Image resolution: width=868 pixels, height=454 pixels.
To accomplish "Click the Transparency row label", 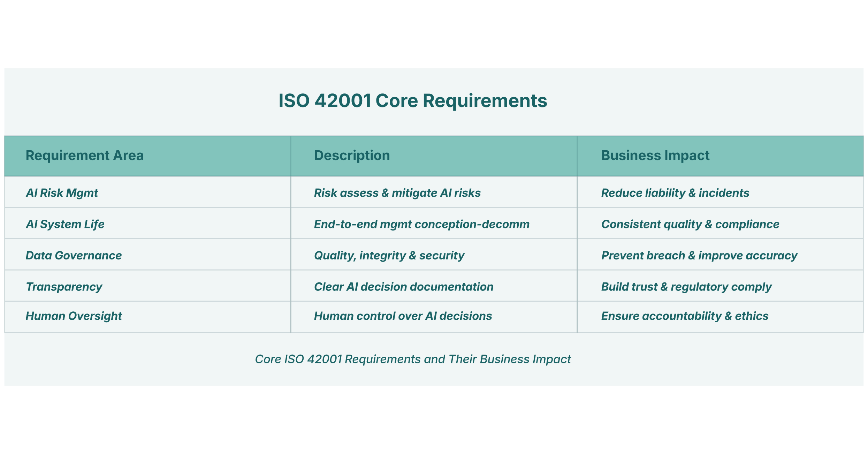I will (64, 287).
